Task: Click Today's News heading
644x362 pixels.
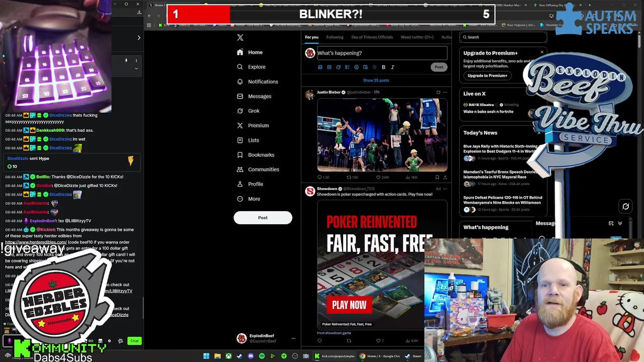Action: (x=480, y=133)
